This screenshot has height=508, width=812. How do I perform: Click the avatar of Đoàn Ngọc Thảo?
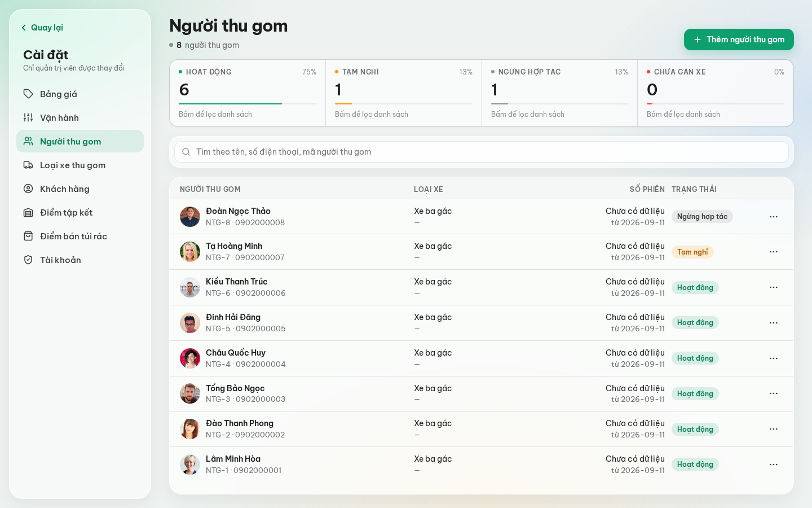pyautogui.click(x=190, y=217)
